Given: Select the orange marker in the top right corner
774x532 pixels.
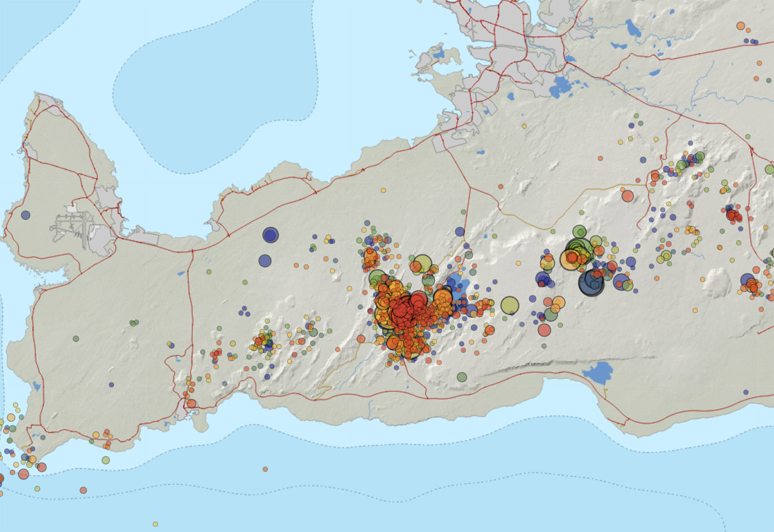Looking at the screenshot, I should pos(741,26).
